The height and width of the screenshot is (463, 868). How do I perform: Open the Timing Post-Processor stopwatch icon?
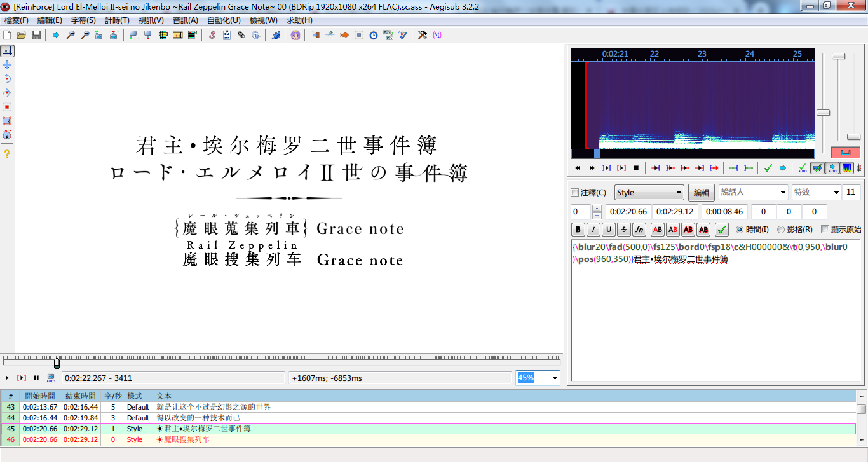click(x=374, y=35)
